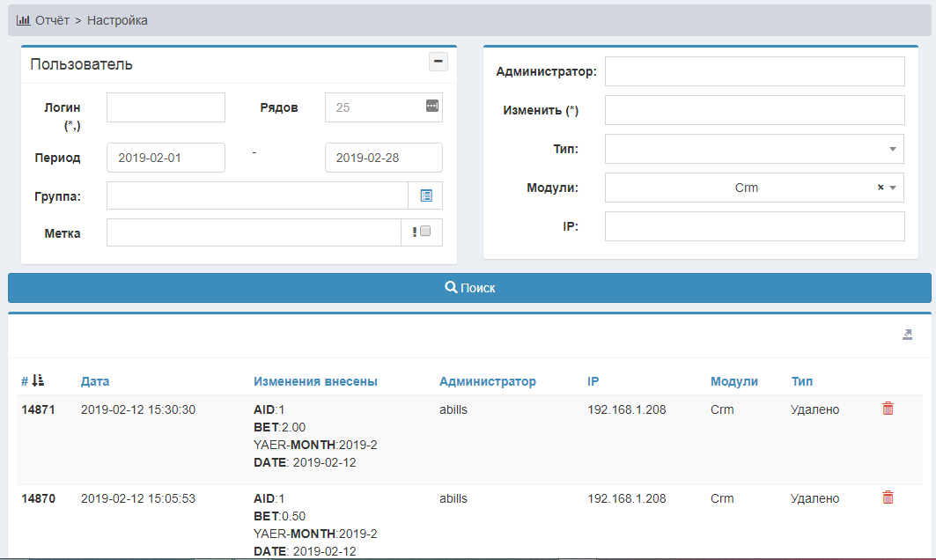Sort table by Администратор column header
Image resolution: width=936 pixels, height=560 pixels.
pyautogui.click(x=487, y=381)
